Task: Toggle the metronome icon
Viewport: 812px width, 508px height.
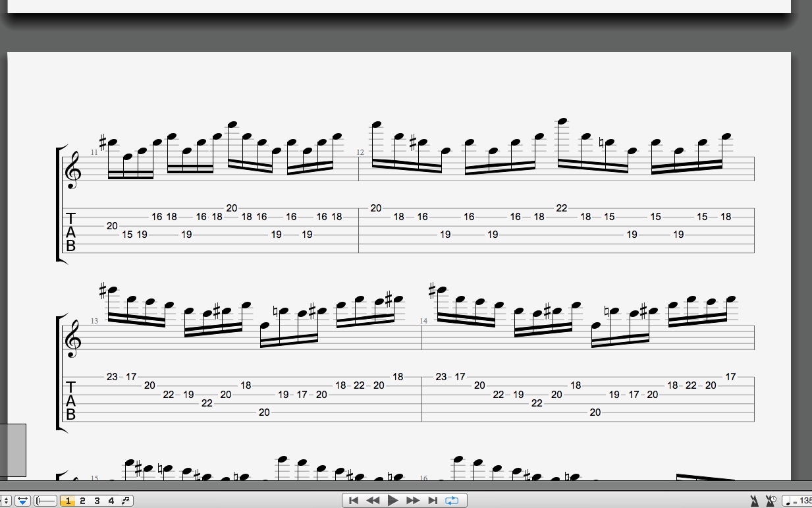Action: [x=754, y=501]
